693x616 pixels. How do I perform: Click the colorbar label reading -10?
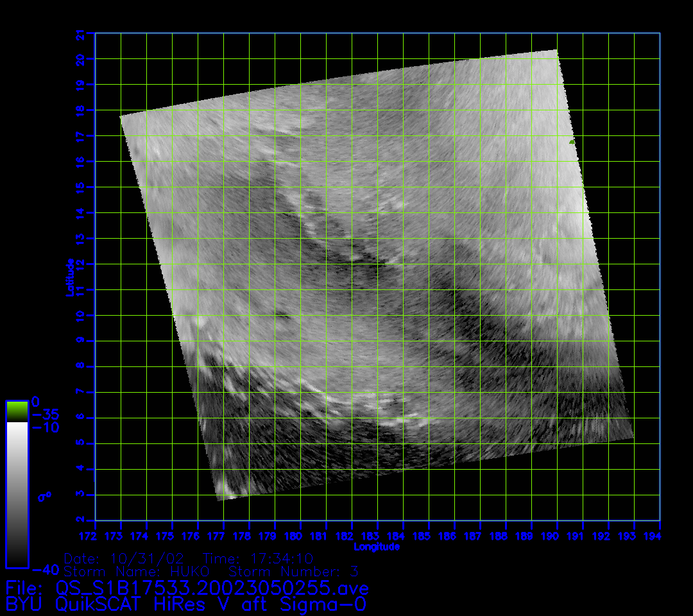(x=45, y=427)
